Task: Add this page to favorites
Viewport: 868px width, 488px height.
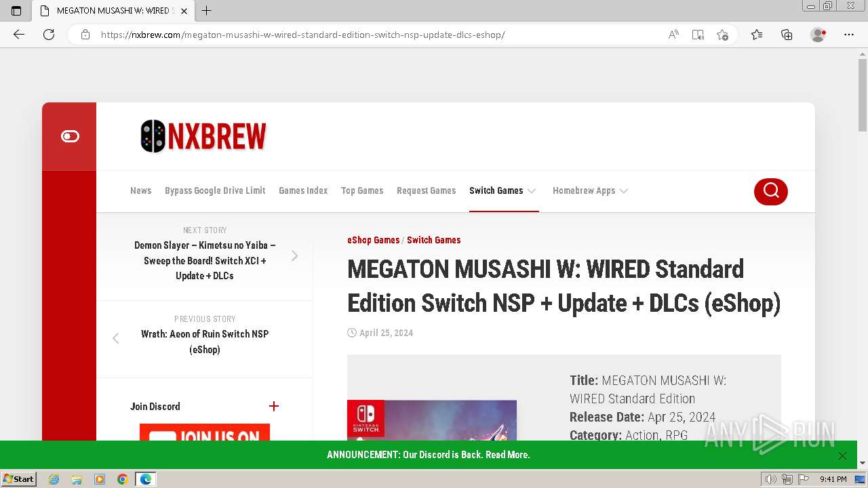Action: tap(722, 35)
